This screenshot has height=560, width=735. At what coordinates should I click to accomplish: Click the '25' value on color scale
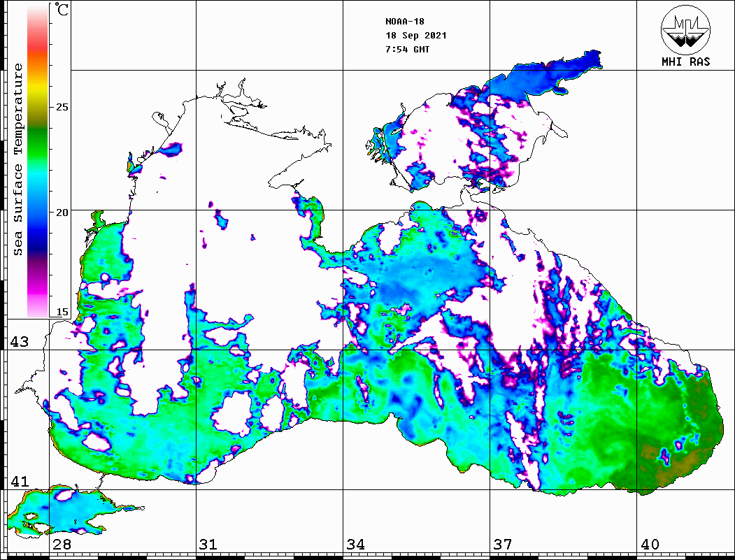(x=62, y=107)
